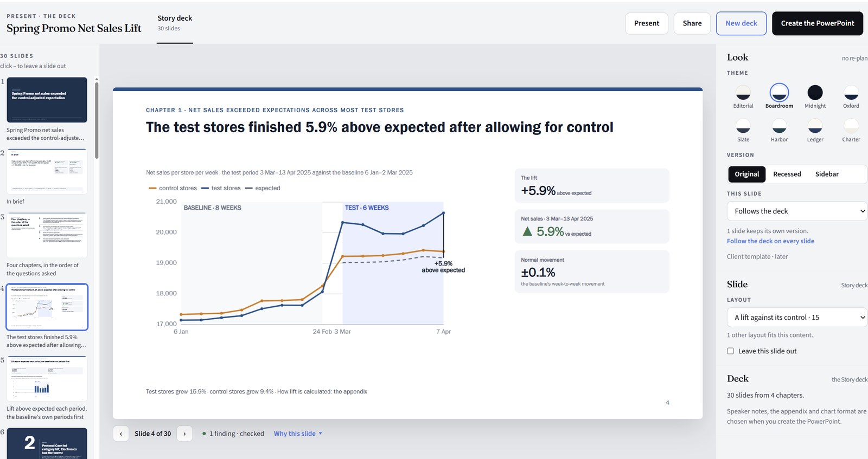
Task: Click the +5.9% lift card value
Action: tap(538, 191)
